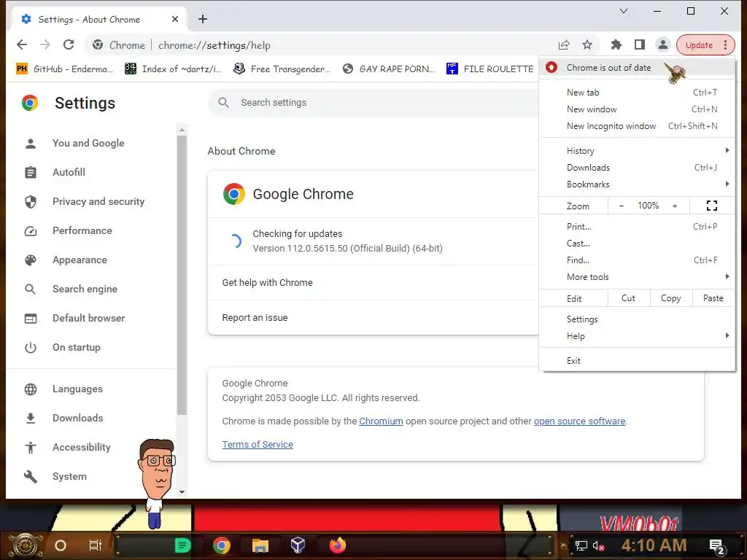This screenshot has width=747, height=560.
Task: Expand the History submenu
Action: [x=638, y=150]
